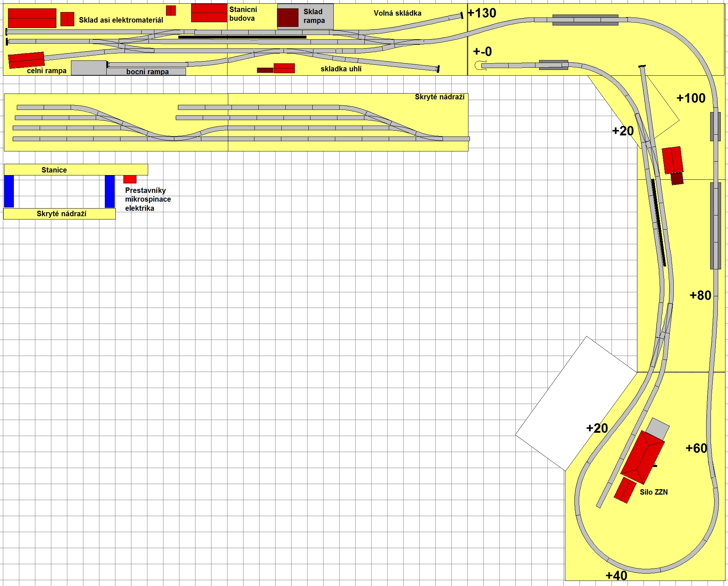
Task: Select the large red Silo ZZN building
Action: pos(643,457)
